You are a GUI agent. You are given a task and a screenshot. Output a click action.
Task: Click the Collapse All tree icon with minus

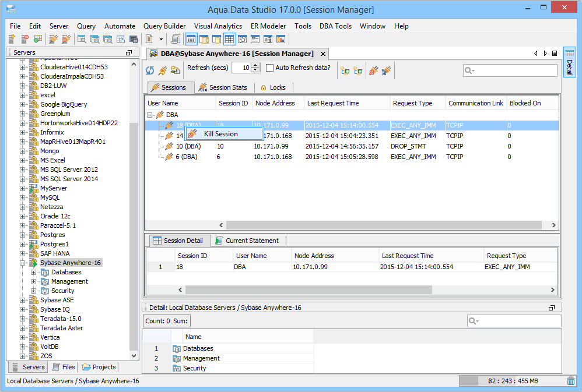coord(358,70)
